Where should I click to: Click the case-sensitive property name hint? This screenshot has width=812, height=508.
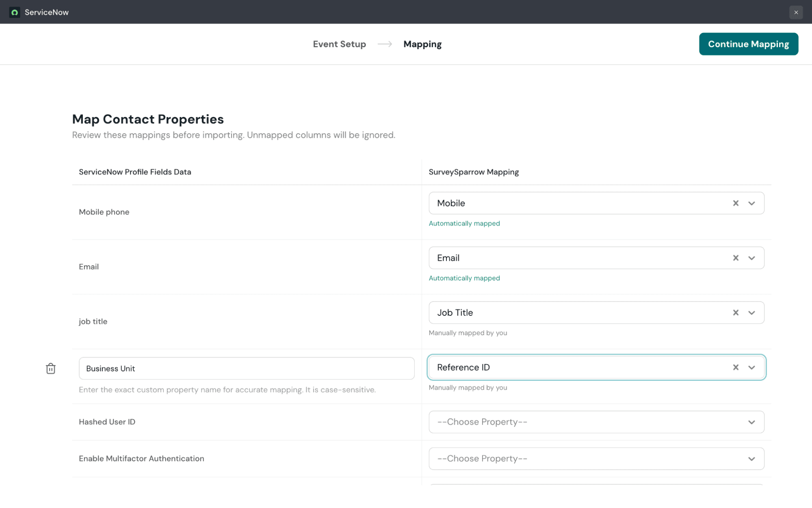(227, 390)
